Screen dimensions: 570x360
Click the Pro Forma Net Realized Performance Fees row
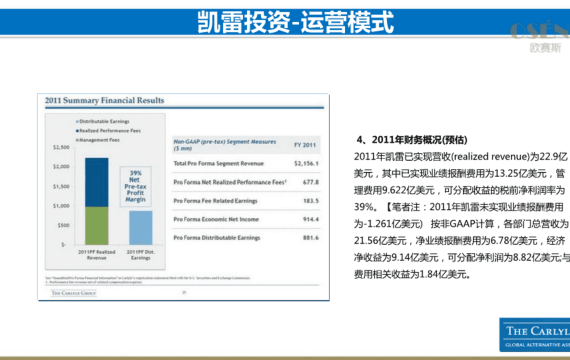(246, 182)
